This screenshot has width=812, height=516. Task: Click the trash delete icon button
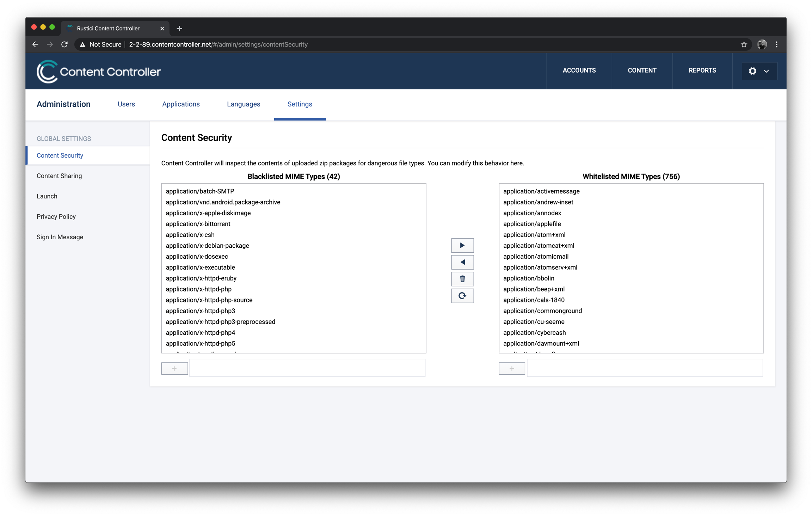pos(462,279)
